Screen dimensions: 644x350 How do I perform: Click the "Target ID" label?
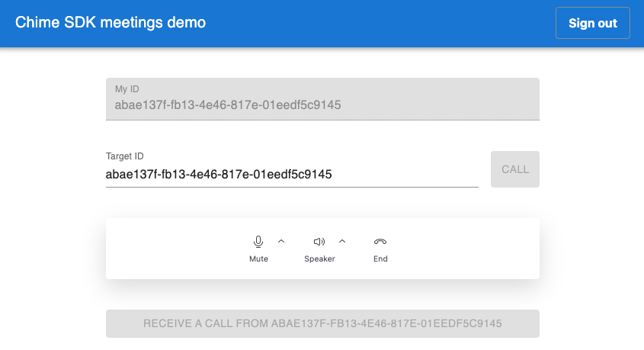(x=125, y=156)
